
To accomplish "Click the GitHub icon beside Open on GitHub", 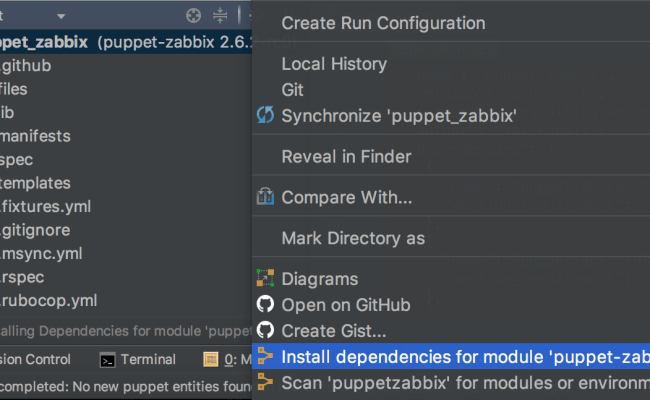I will tap(265, 304).
